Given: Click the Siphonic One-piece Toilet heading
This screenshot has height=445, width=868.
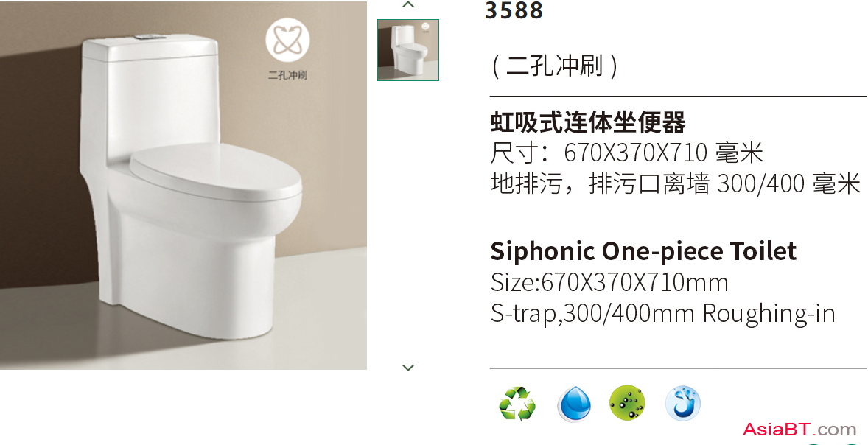Looking at the screenshot, I should tap(643, 250).
